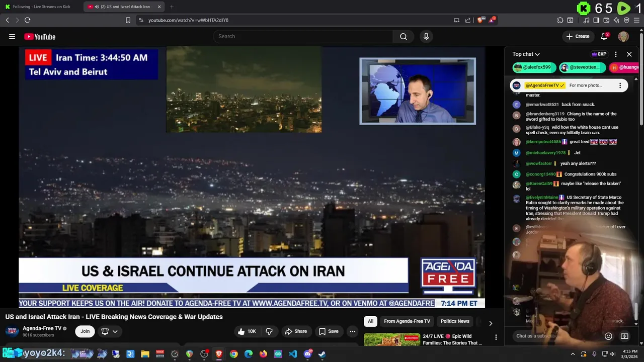Select the From Agenda-Free TV chip

407,321
